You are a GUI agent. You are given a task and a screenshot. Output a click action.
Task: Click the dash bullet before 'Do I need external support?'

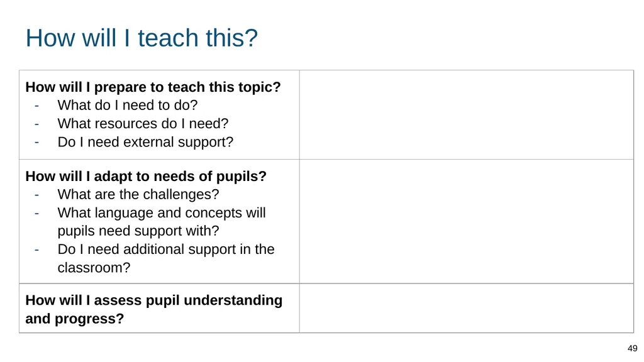[37, 143]
